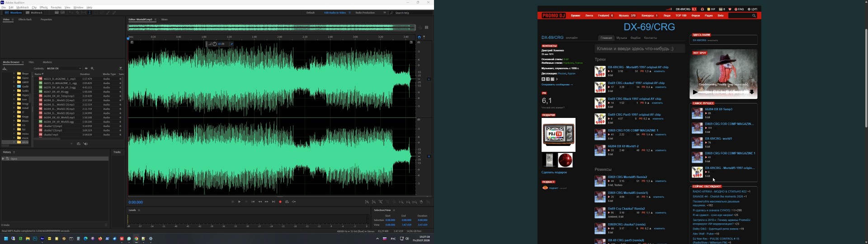This screenshot has width=868, height=244.
Task: Move playhead to next with transport button
Action: coord(274,202)
